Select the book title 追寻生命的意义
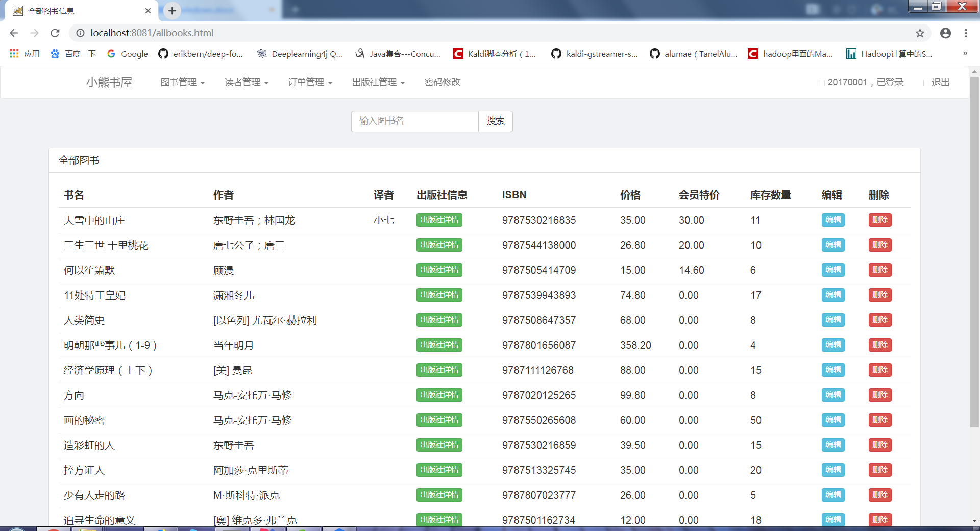Screen dimensions: 980x531 [x=100, y=520]
